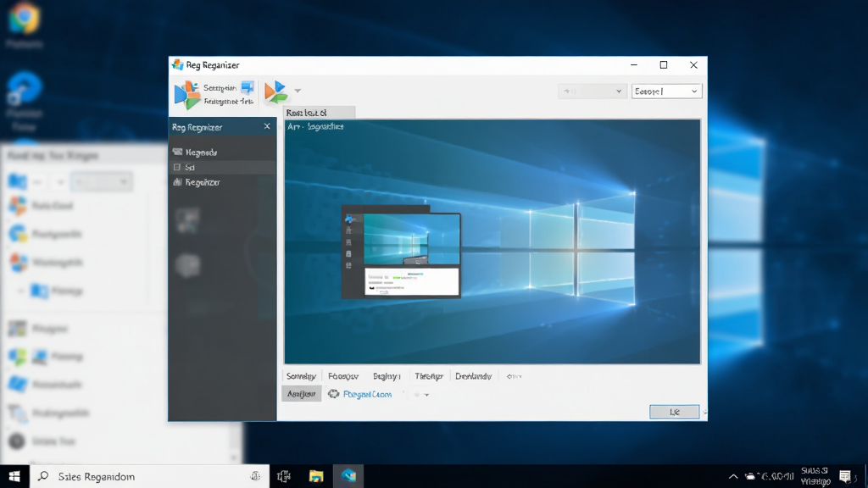
Task: Close the Reg Reganizer sidebar panel
Action: point(267,127)
